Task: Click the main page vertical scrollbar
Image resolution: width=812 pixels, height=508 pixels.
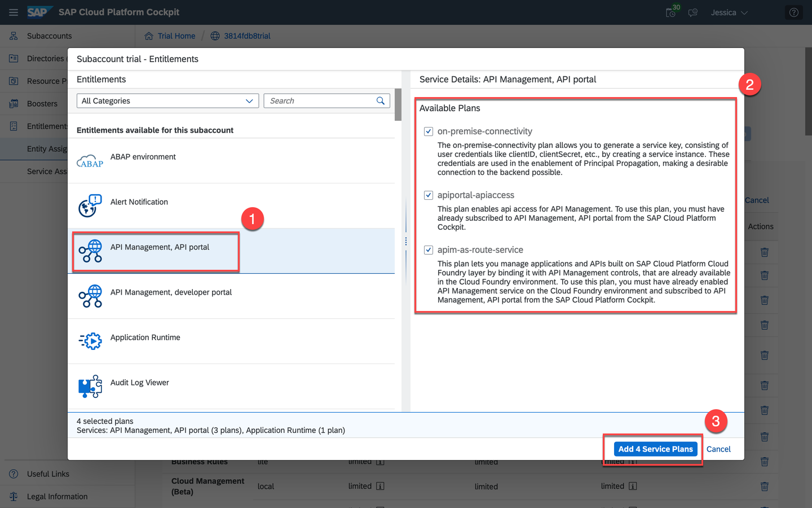Action: [808, 90]
